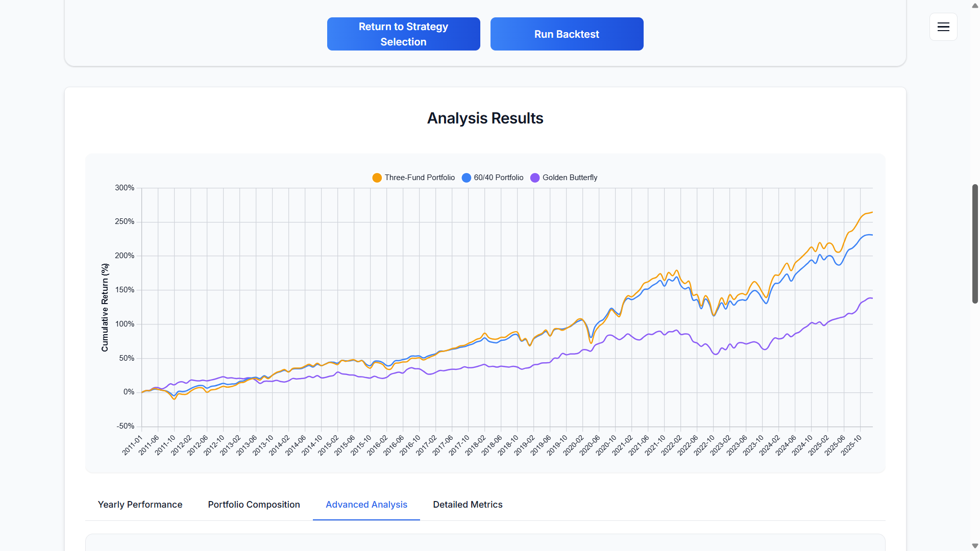Open the hamburger menu icon
980x551 pixels.
tap(943, 27)
